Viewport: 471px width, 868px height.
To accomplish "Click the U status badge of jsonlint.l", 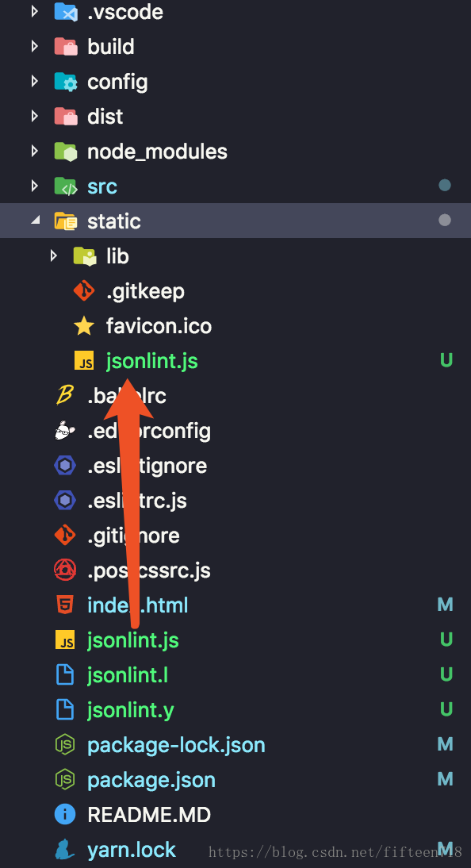I will pos(446,675).
